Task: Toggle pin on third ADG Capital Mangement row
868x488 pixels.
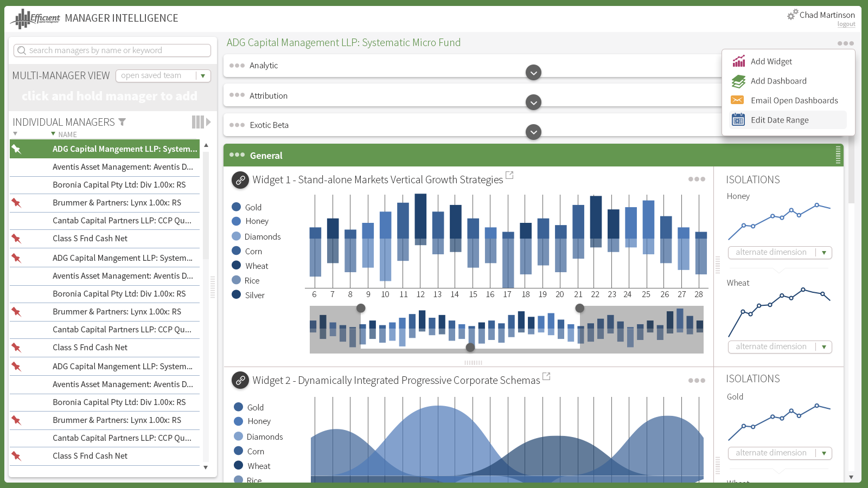Action: (16, 367)
